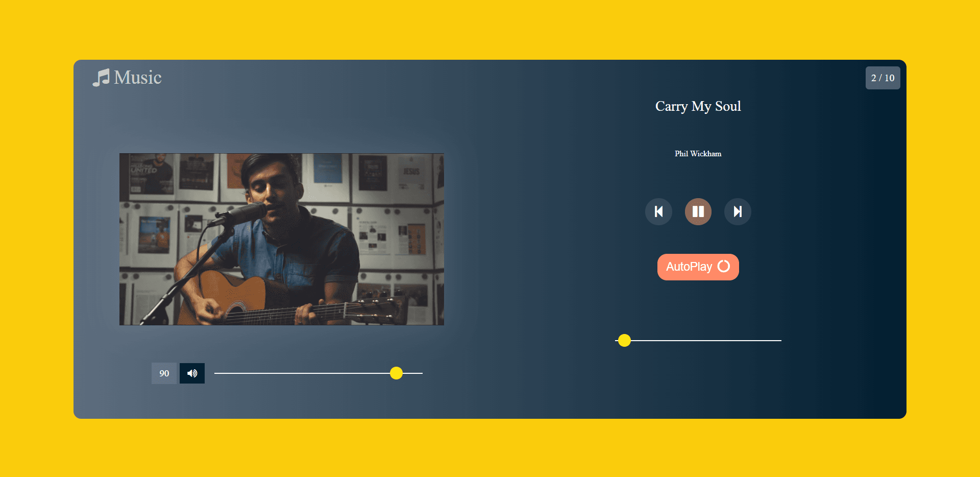980x477 pixels.
Task: Click the Phil Wickham album artwork
Action: coord(282,239)
